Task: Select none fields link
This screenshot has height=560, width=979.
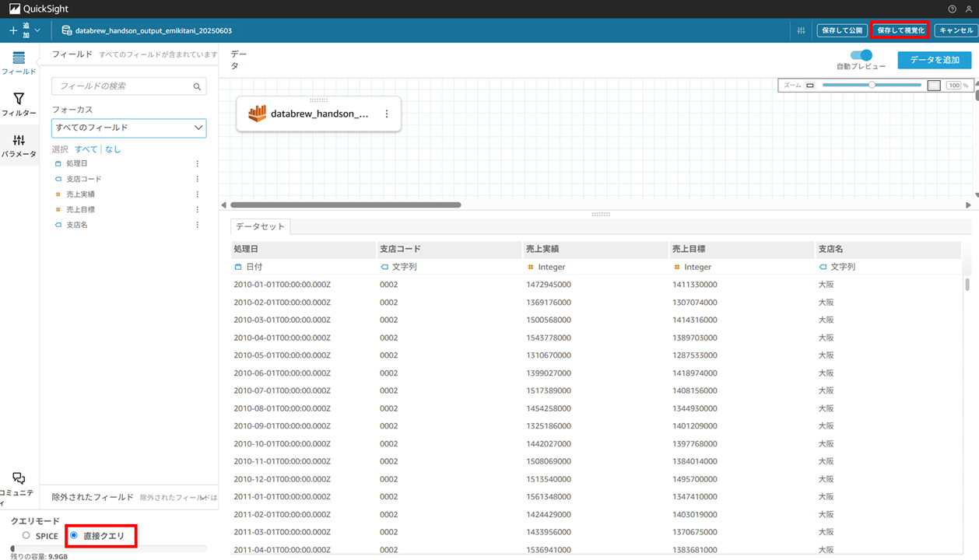Action: (113, 149)
